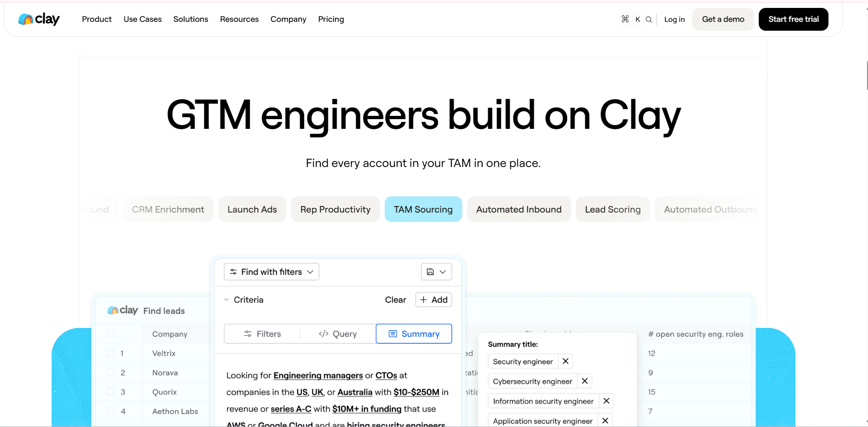Click the Australia link in the summary

point(355,392)
